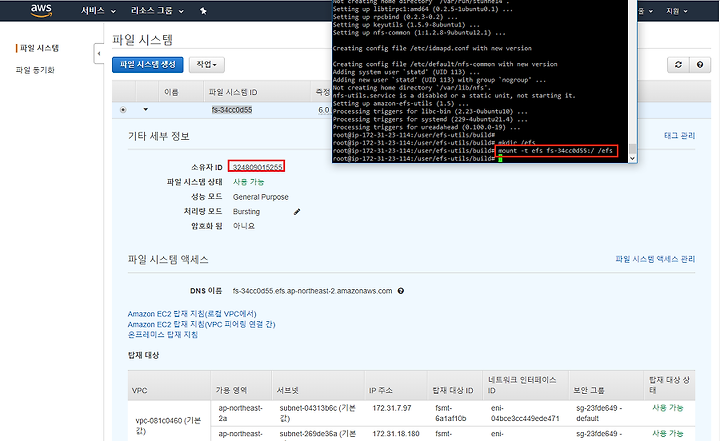Open the 서비스 services menu
This screenshot has height=441, width=720.
[98, 11]
